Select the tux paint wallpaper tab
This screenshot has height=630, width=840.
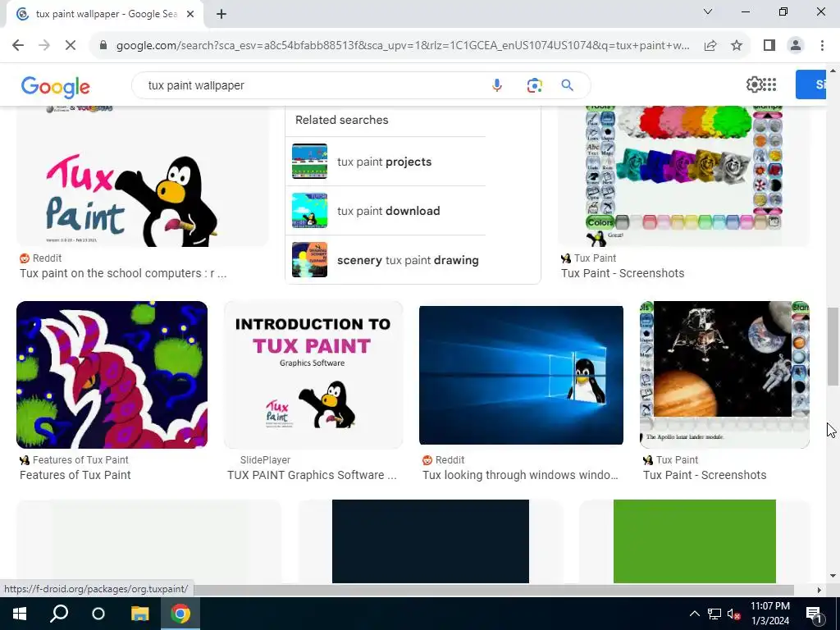106,14
